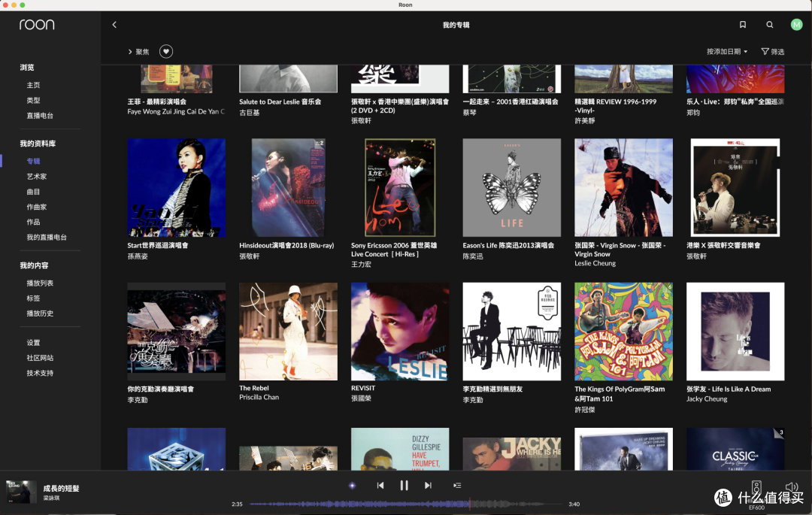This screenshot has width=812, height=515.
Task: Open 曲目 in the sidebar
Action: 33,192
